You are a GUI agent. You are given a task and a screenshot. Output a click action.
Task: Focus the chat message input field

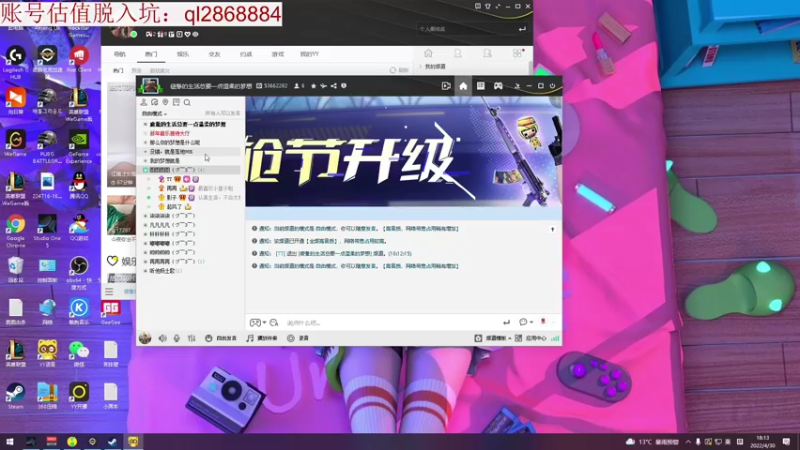[x=391, y=322]
